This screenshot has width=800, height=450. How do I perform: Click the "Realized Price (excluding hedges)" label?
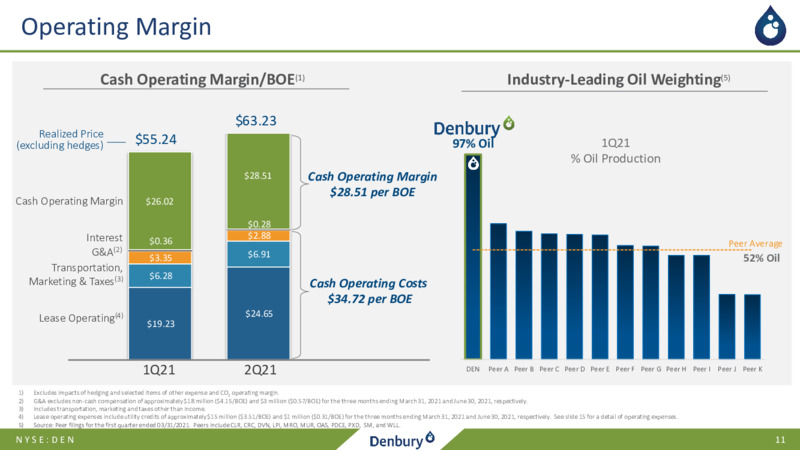tap(60, 139)
